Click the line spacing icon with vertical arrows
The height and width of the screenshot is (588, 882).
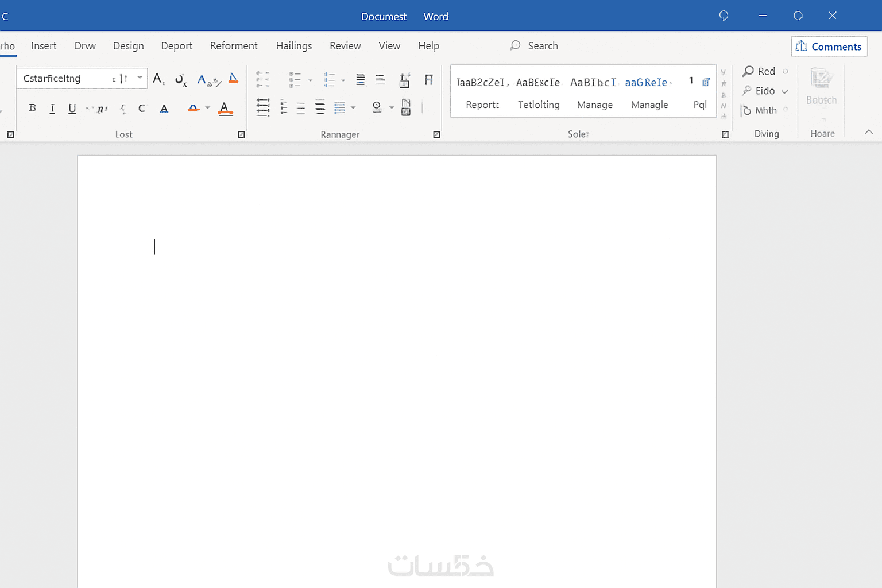(x=263, y=107)
